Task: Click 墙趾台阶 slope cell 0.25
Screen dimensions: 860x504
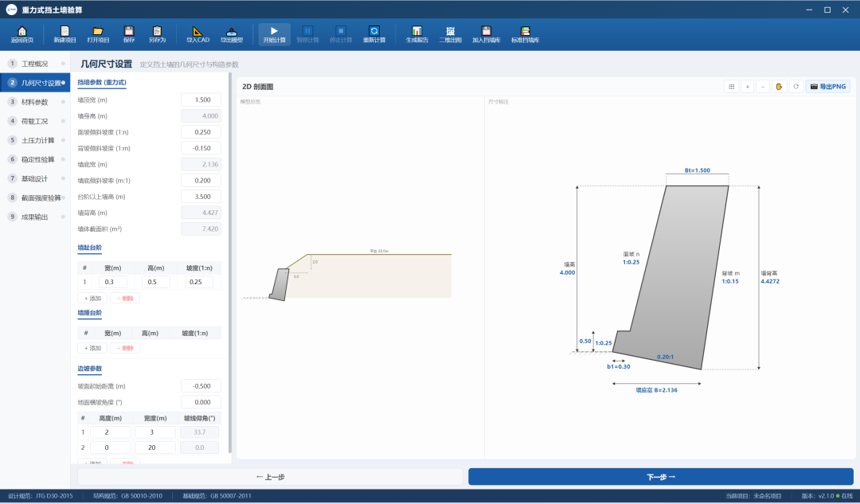Action: [198, 282]
